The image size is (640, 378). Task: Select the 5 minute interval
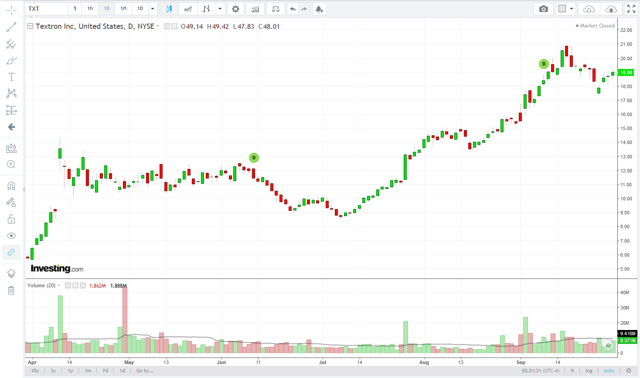[x=75, y=9]
